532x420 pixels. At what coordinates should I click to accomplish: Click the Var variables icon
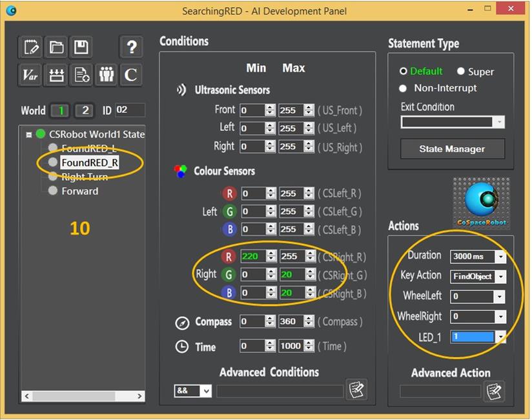coord(31,75)
